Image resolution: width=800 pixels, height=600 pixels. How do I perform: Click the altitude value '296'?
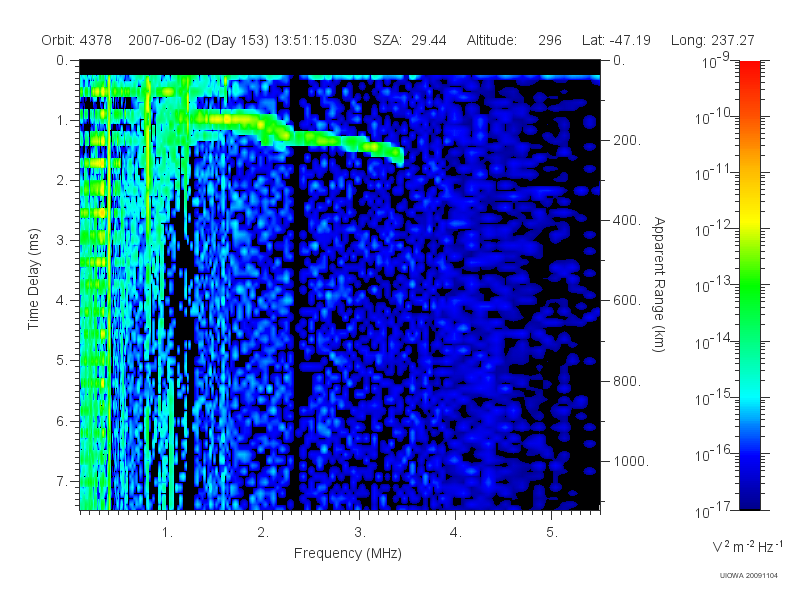549,40
